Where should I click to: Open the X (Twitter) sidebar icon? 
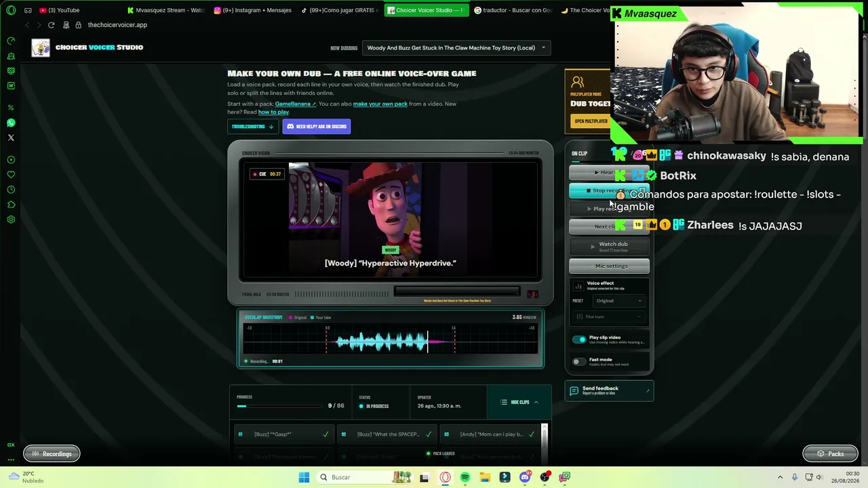pos(11,138)
